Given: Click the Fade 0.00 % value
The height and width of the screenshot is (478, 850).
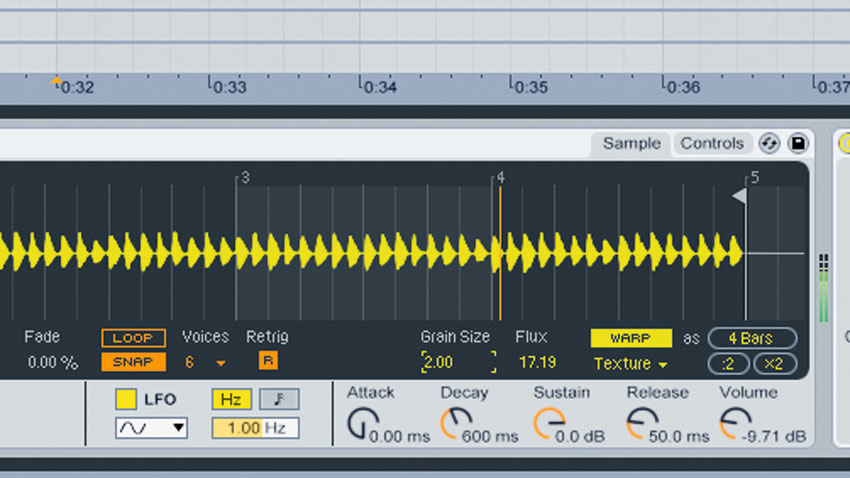Looking at the screenshot, I should point(53,362).
